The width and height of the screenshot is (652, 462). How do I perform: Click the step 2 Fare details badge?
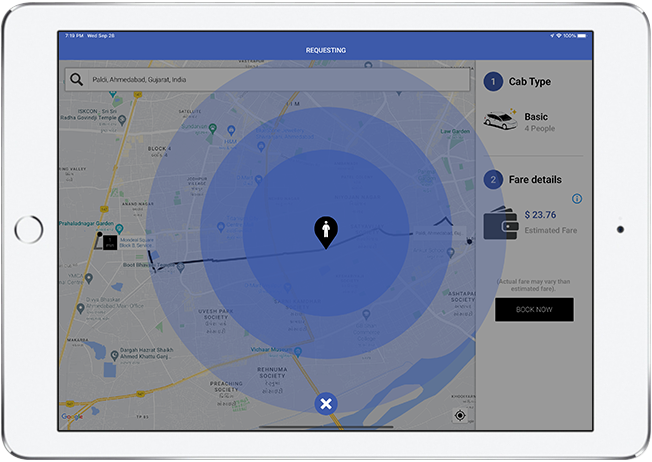(x=493, y=180)
